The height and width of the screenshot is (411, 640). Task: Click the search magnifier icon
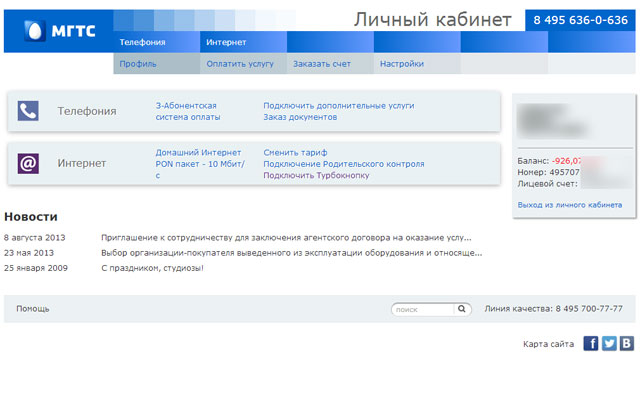462,309
